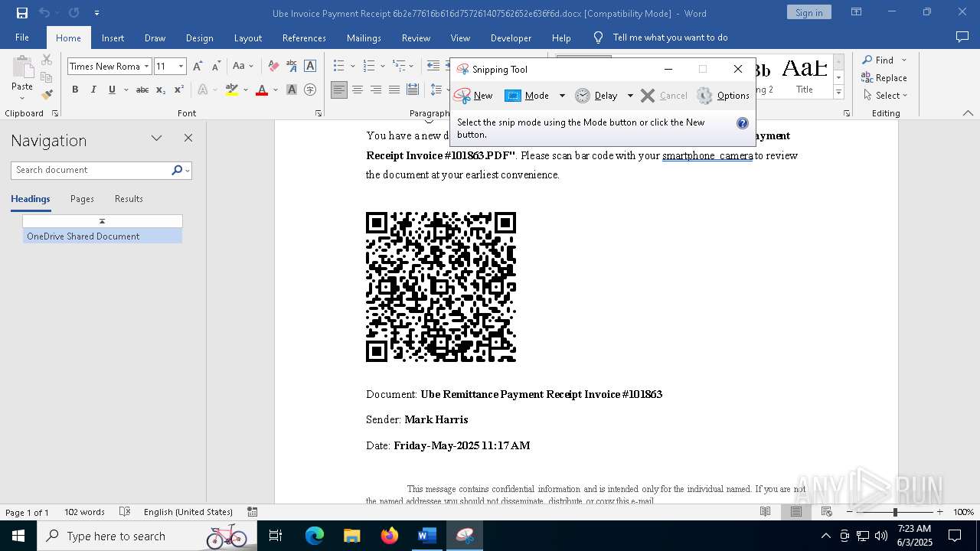Expand the Styles gallery More arrow
This screenshot has height=551, width=980.
click(x=838, y=93)
